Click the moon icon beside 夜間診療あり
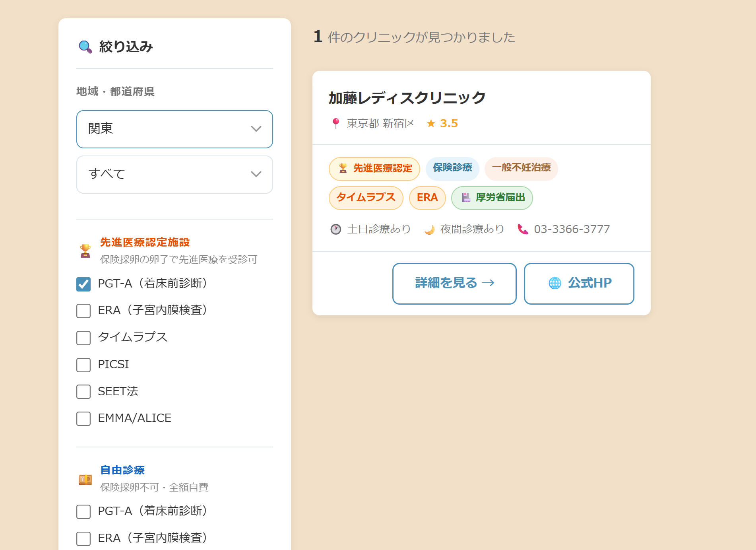 tap(430, 229)
